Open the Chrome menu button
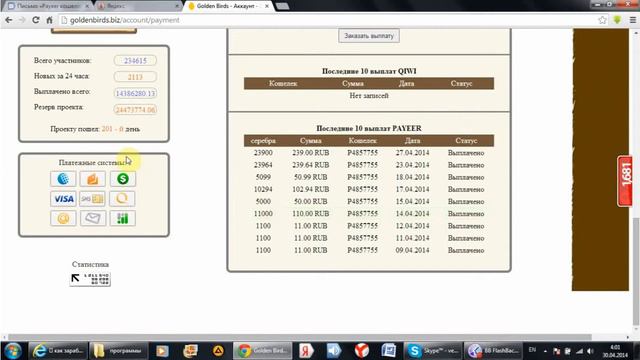 [x=633, y=20]
